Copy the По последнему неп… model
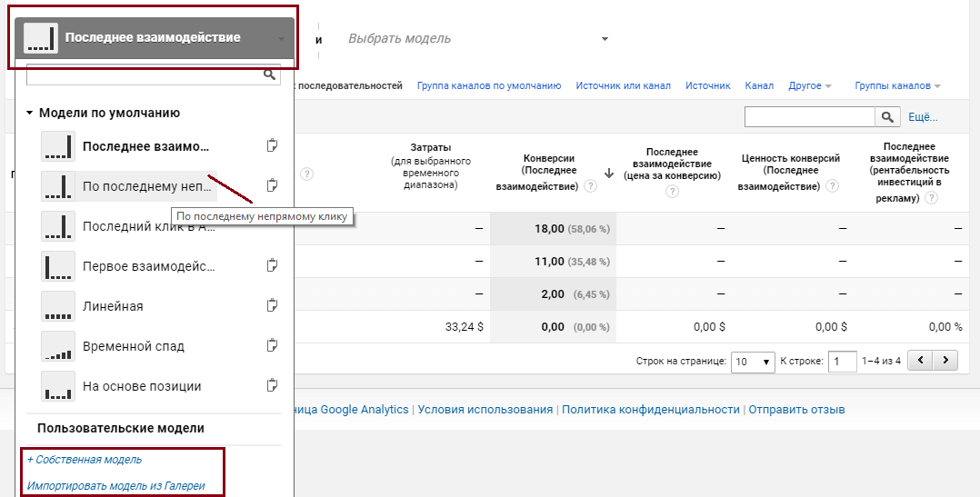 click(x=272, y=185)
